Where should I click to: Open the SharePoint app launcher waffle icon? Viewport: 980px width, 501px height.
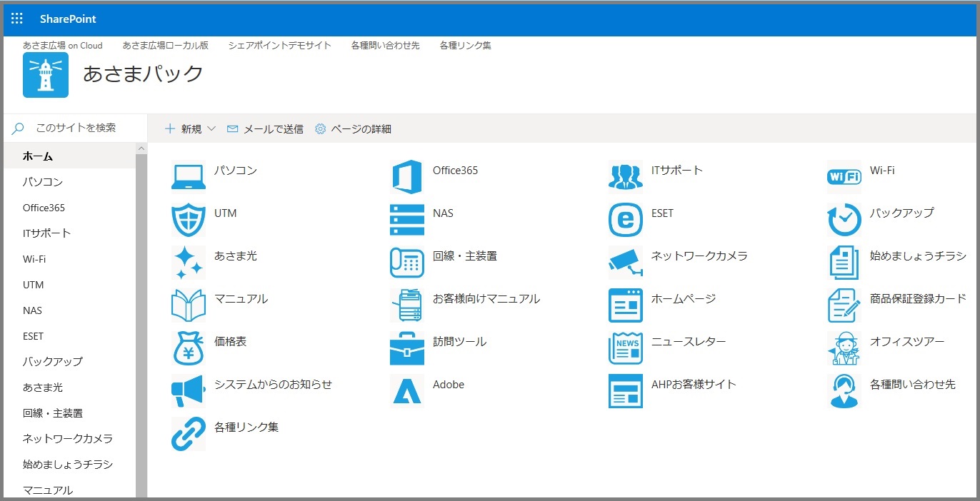pos(17,19)
